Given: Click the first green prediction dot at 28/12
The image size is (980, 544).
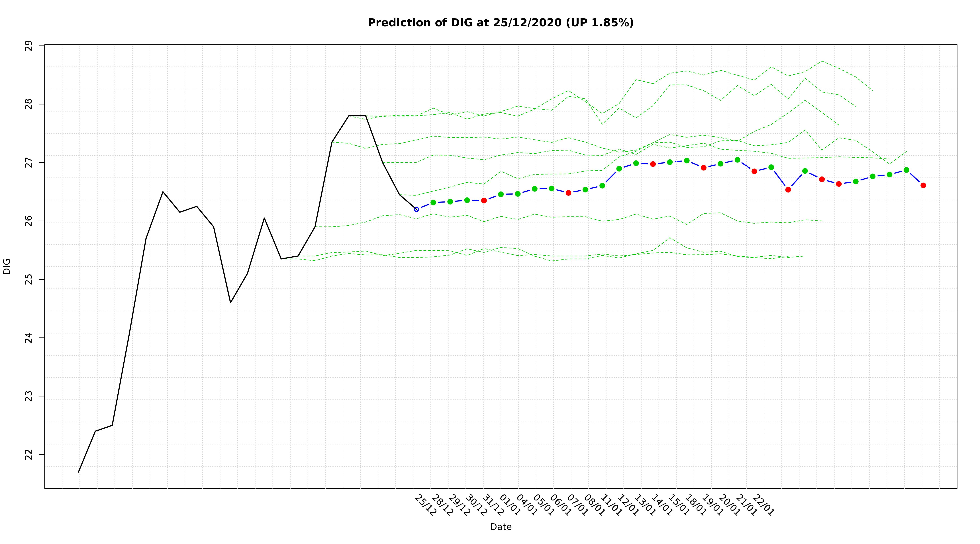Looking at the screenshot, I should pyautogui.click(x=433, y=202).
